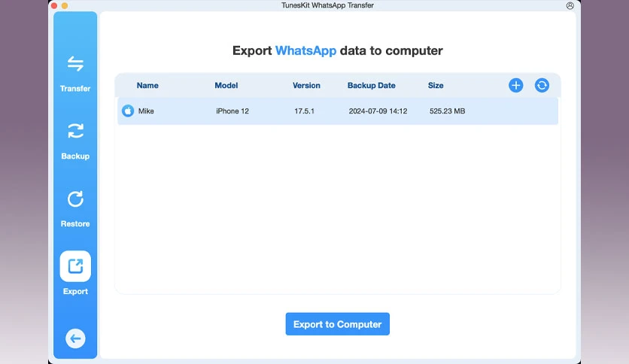The width and height of the screenshot is (629, 364).
Task: Click the Name column header
Action: 147,86
